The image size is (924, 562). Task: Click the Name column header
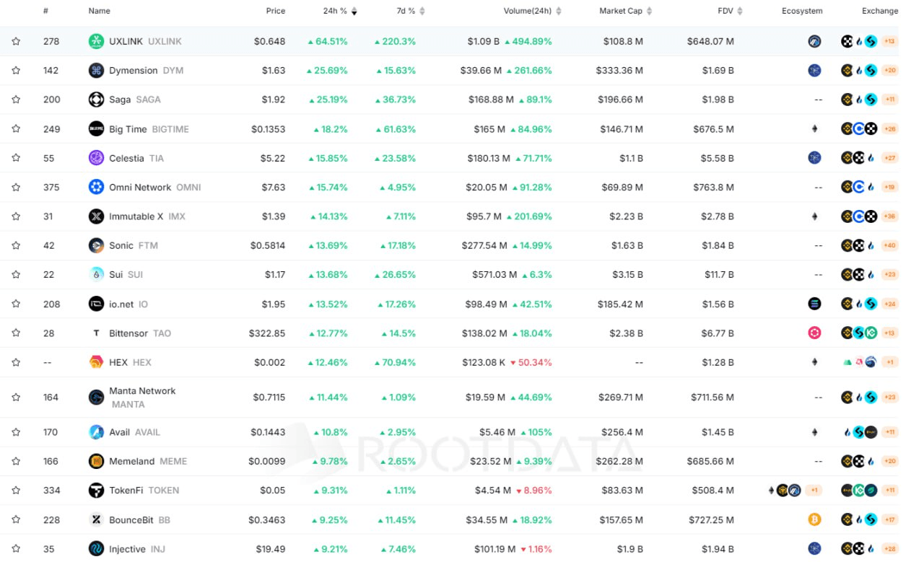coord(100,11)
